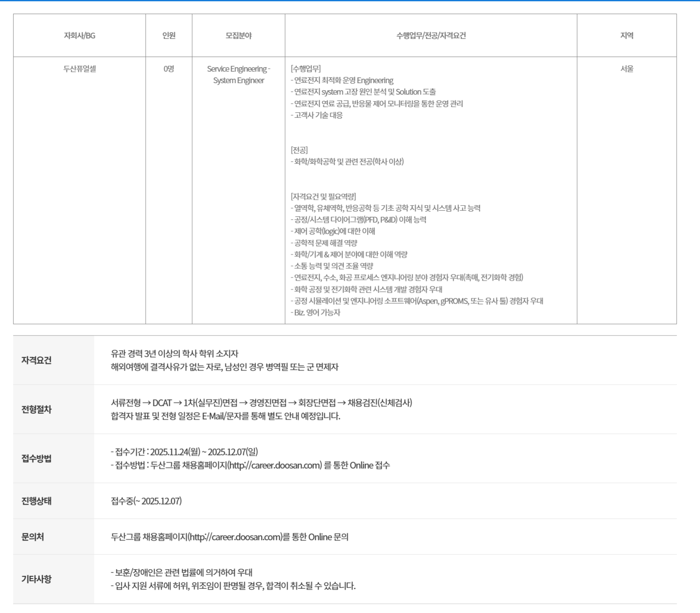
Task: Select the 지역 column header
Action: pyautogui.click(x=627, y=35)
